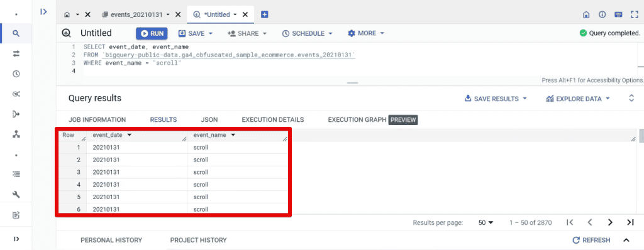This screenshot has height=250, width=644.
Task: Click the Untitled query title
Action: 96,34
